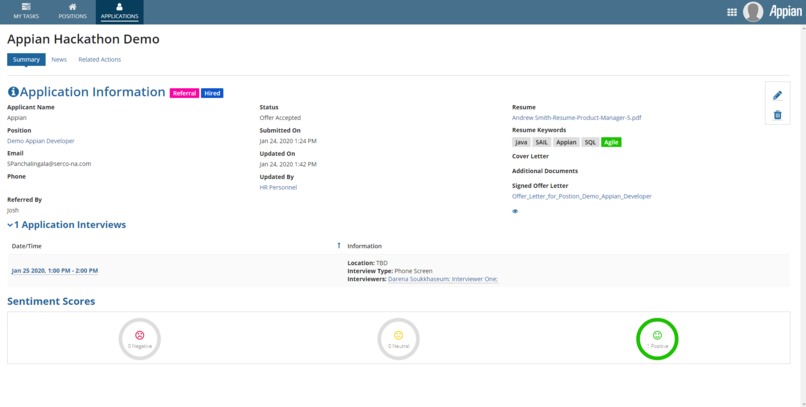Edit the application with the pencil icon

pos(777,96)
